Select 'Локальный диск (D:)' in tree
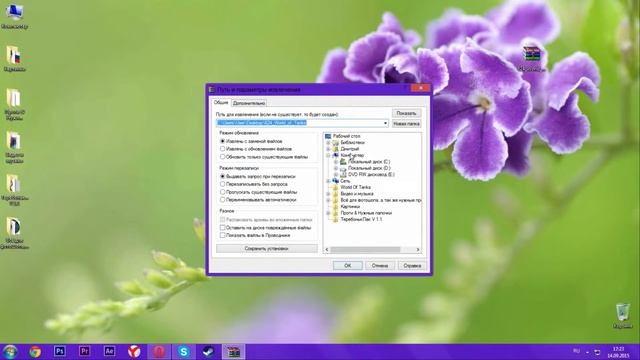640x360 pixels. click(369, 168)
